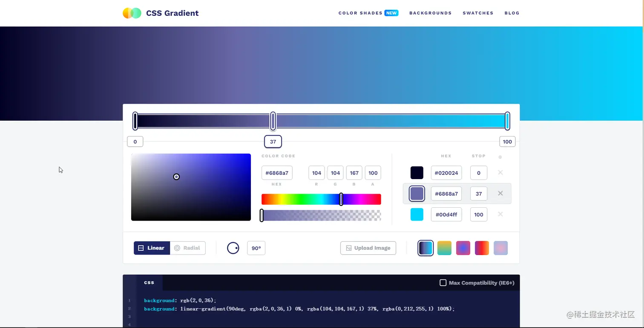This screenshot has height=328, width=644.
Task: Click the angle dial control
Action: point(233,248)
